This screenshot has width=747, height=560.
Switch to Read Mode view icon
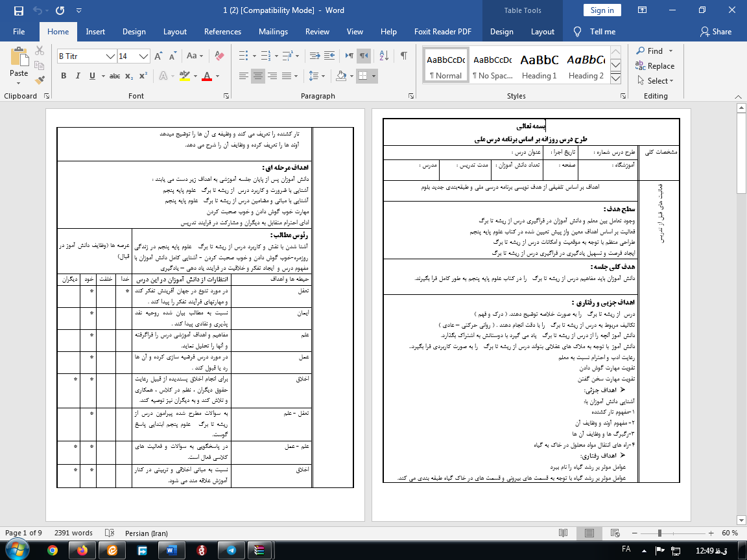click(x=563, y=533)
